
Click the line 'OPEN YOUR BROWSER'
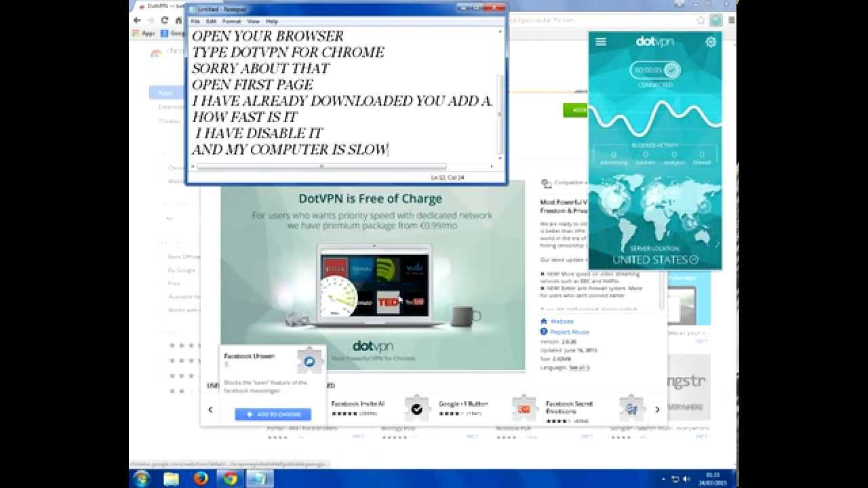(x=268, y=36)
